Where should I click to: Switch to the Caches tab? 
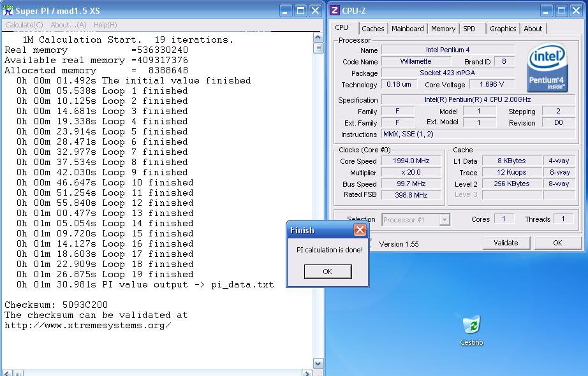(372, 29)
